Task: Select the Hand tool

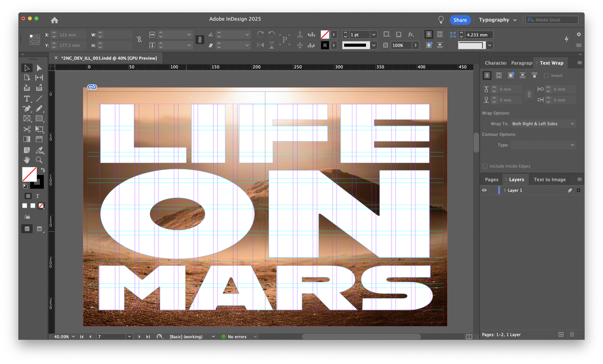Action: click(x=27, y=160)
